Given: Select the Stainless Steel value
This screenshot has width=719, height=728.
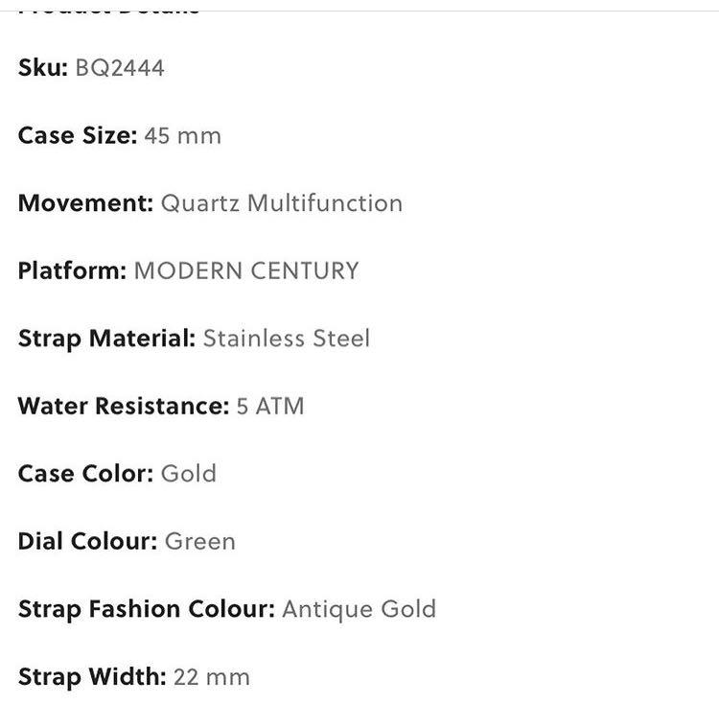Looking at the screenshot, I should coord(287,338).
